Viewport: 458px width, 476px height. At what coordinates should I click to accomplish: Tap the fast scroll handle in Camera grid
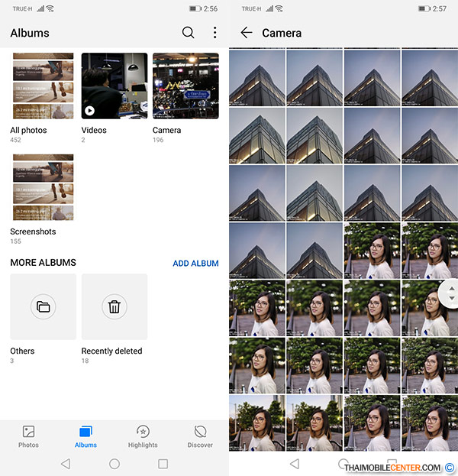(450, 293)
